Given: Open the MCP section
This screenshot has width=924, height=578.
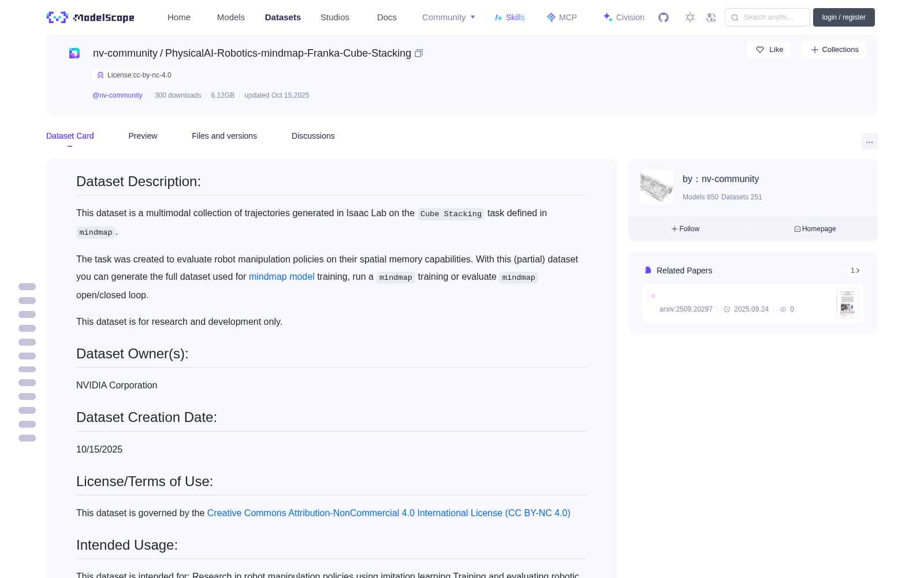Looking at the screenshot, I should pyautogui.click(x=562, y=17).
